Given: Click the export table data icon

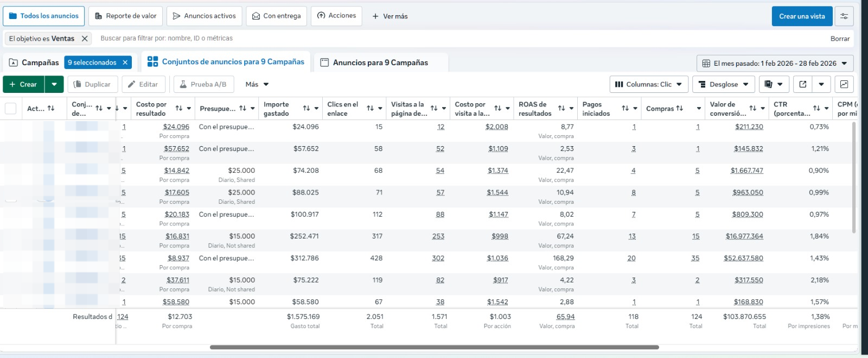Looking at the screenshot, I should pos(803,84).
